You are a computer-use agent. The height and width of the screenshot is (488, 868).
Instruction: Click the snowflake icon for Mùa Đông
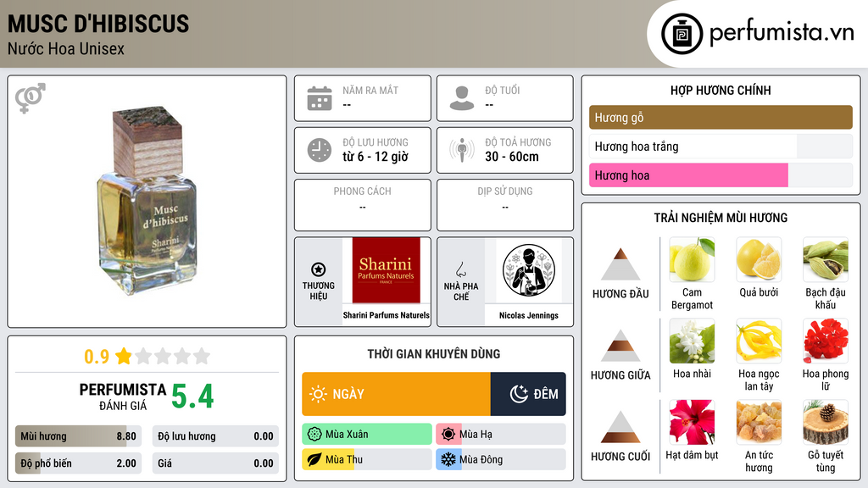(x=448, y=459)
